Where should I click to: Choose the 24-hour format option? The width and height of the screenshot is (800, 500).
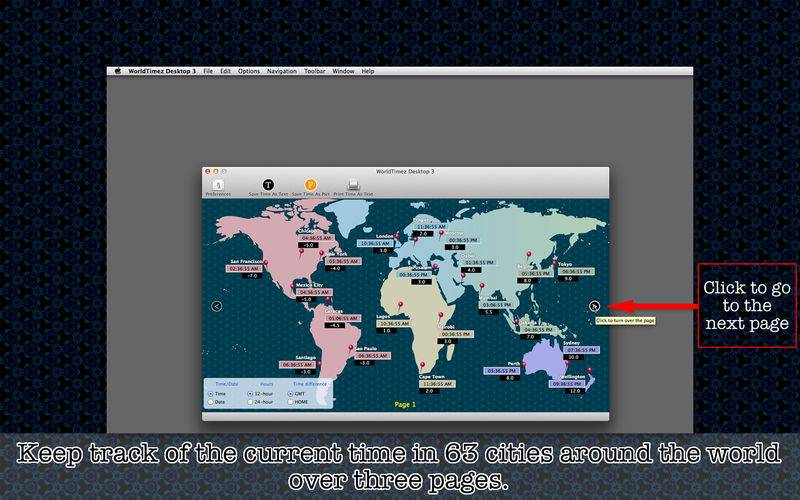point(250,402)
